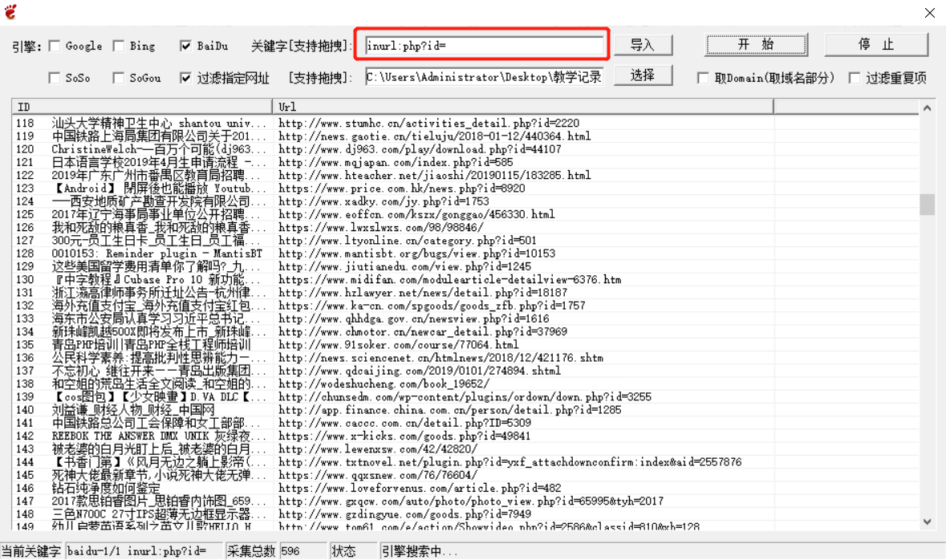The height and width of the screenshot is (560, 946).
Task: Enable the 过滤重复项 checkbox
Action: [855, 78]
